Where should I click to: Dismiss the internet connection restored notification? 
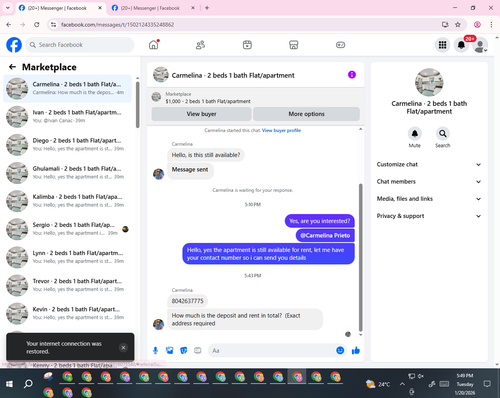123,348
